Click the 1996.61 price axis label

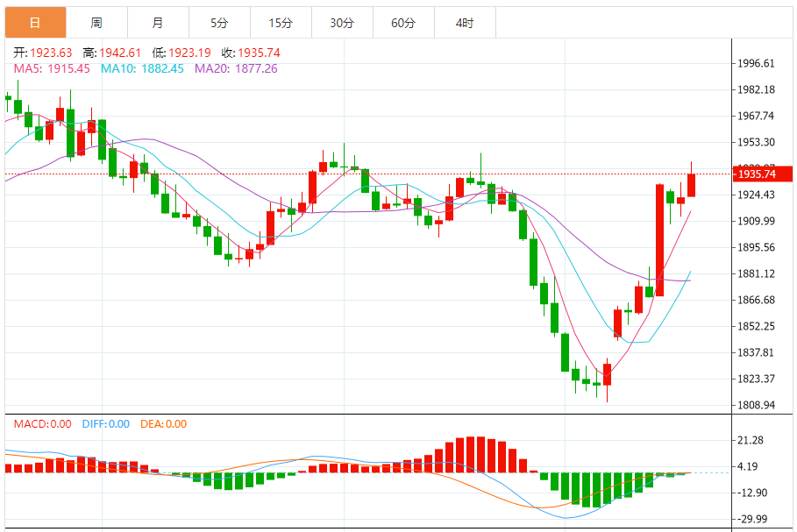coord(757,63)
